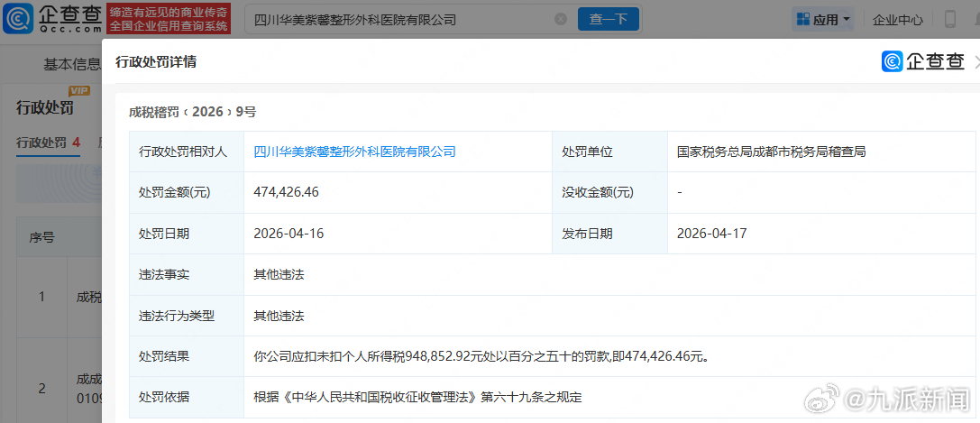The image size is (980, 423).
Task: Click the 处罚日期 value 2026-04-16
Action: 289,234
